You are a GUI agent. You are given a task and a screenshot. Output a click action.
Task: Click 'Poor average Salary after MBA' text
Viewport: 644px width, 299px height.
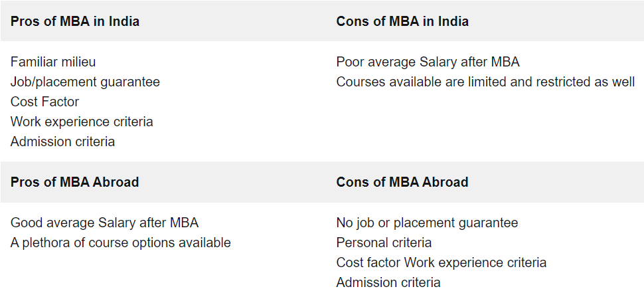click(x=428, y=62)
